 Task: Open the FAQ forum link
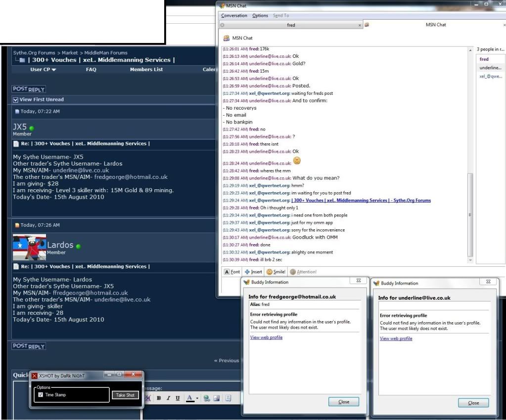tap(91, 69)
